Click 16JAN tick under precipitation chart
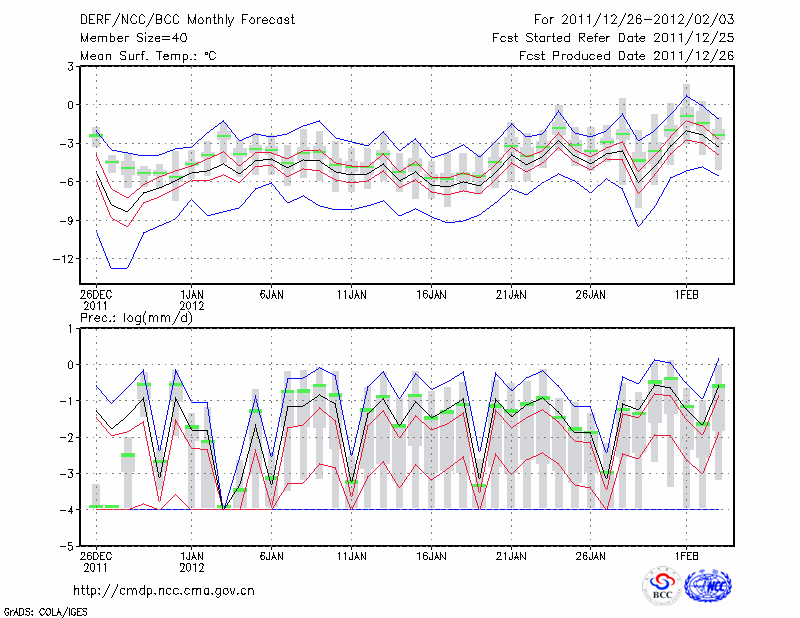The width and height of the screenshot is (800, 618). (431, 554)
